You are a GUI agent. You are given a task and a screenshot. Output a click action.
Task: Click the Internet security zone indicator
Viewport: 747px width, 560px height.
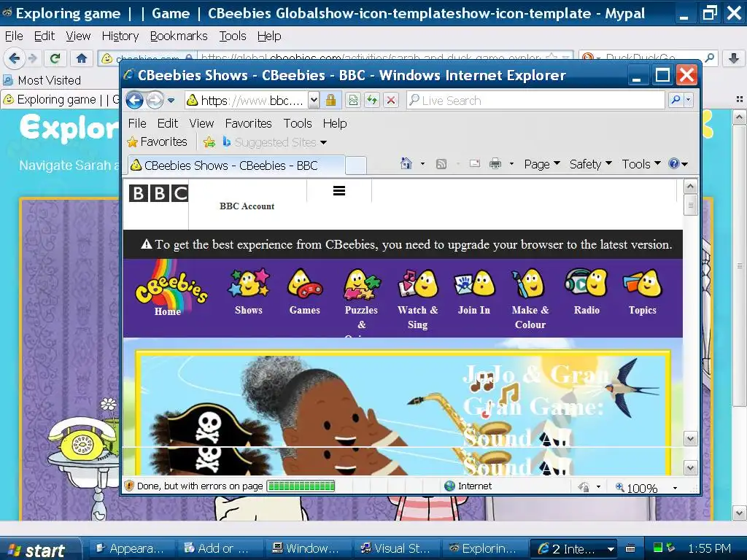pos(468,486)
